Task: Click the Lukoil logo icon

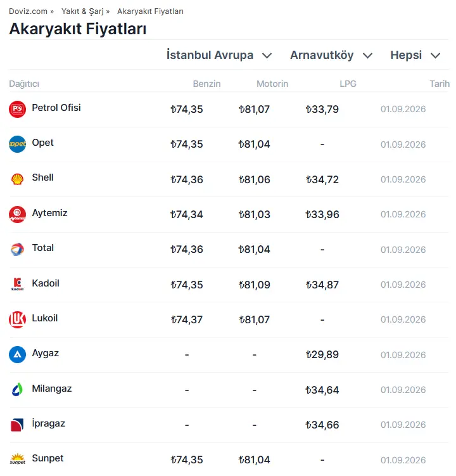Action: click(17, 319)
